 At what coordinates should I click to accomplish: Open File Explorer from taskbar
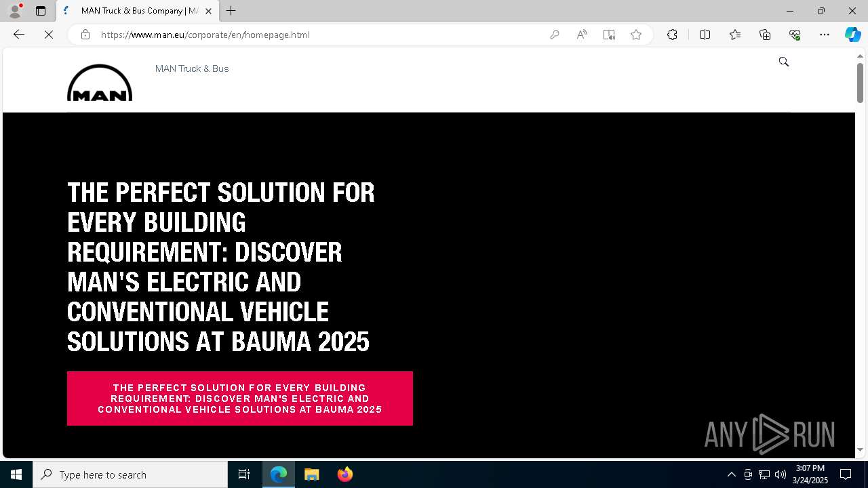(312, 474)
